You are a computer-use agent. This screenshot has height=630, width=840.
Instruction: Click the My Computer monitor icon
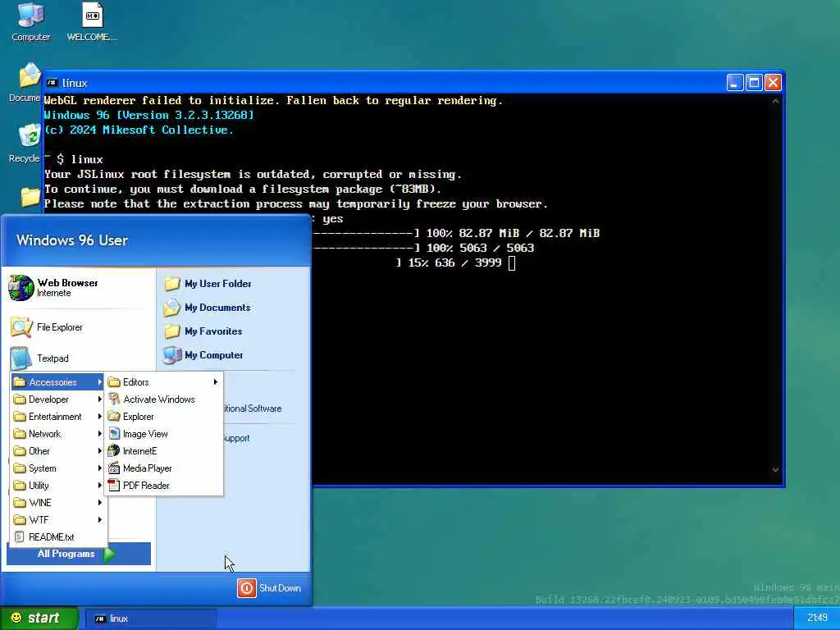tap(172, 354)
